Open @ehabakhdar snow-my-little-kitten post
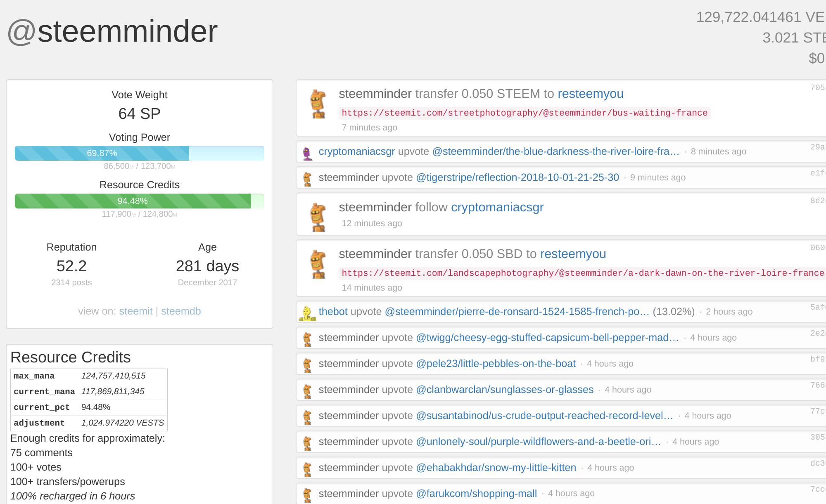This screenshot has height=504, width=826. [496, 468]
